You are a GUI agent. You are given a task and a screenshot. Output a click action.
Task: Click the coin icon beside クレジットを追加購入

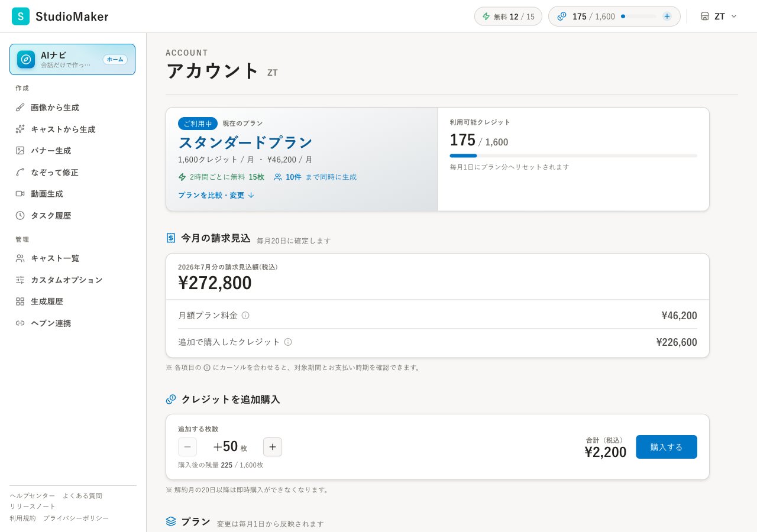click(171, 399)
